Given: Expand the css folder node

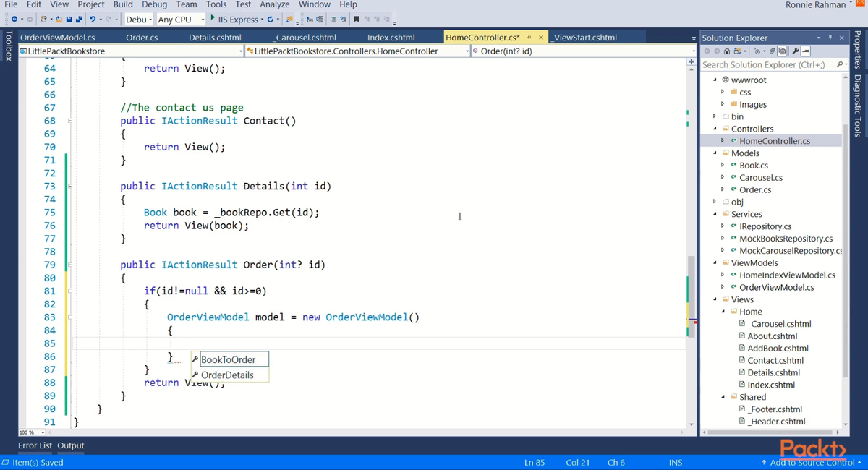Looking at the screenshot, I should pyautogui.click(x=723, y=92).
